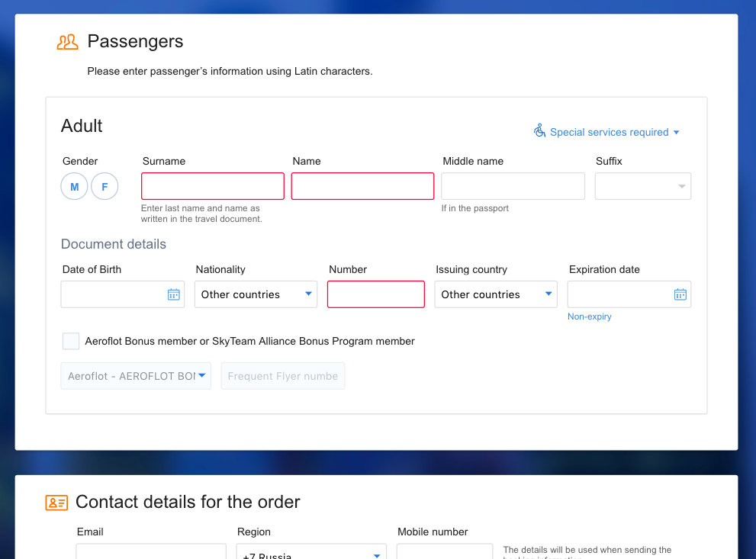Click the Frequent Flyer number field
756x559 pixels.
point(283,376)
